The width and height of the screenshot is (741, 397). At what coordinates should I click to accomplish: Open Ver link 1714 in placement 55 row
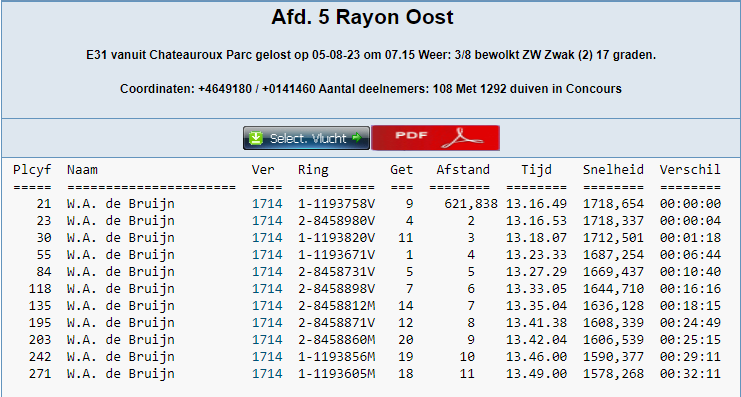point(267,255)
